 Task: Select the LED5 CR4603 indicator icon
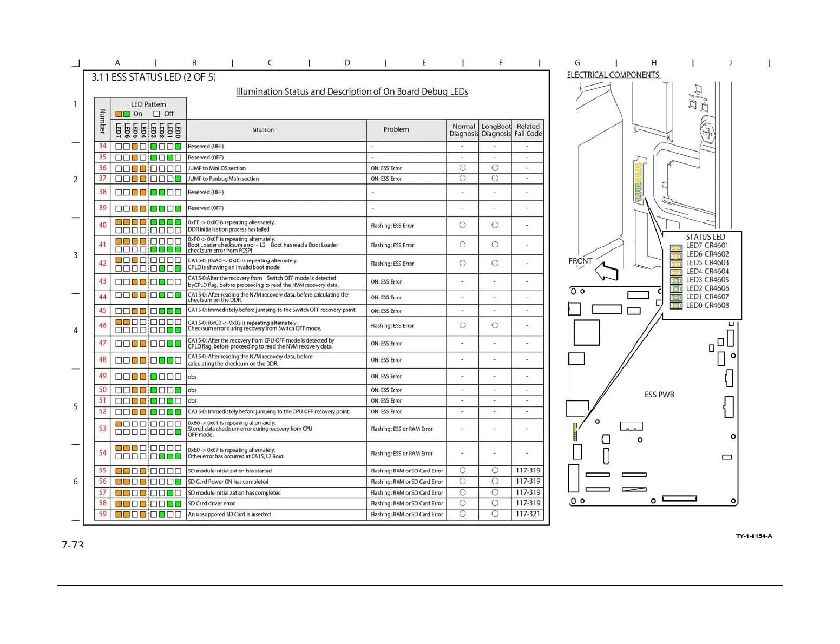675,264
